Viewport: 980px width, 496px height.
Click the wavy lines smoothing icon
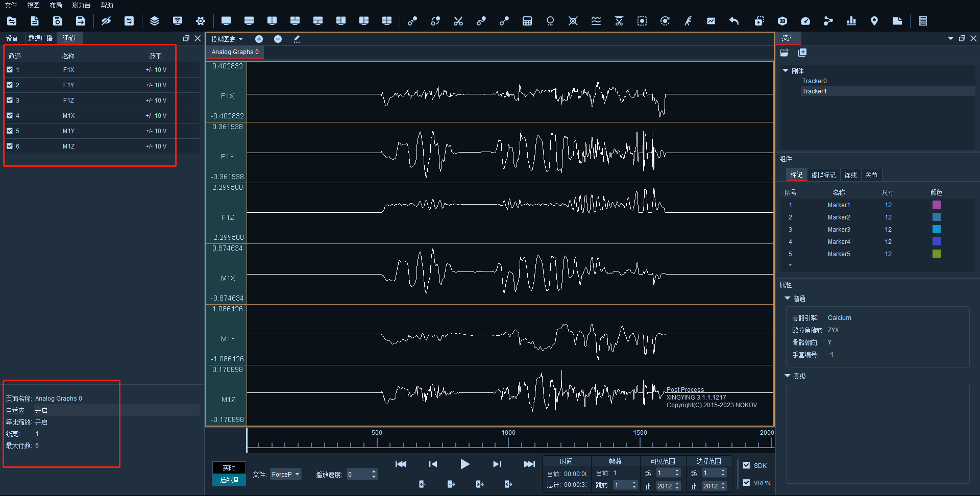click(x=596, y=21)
